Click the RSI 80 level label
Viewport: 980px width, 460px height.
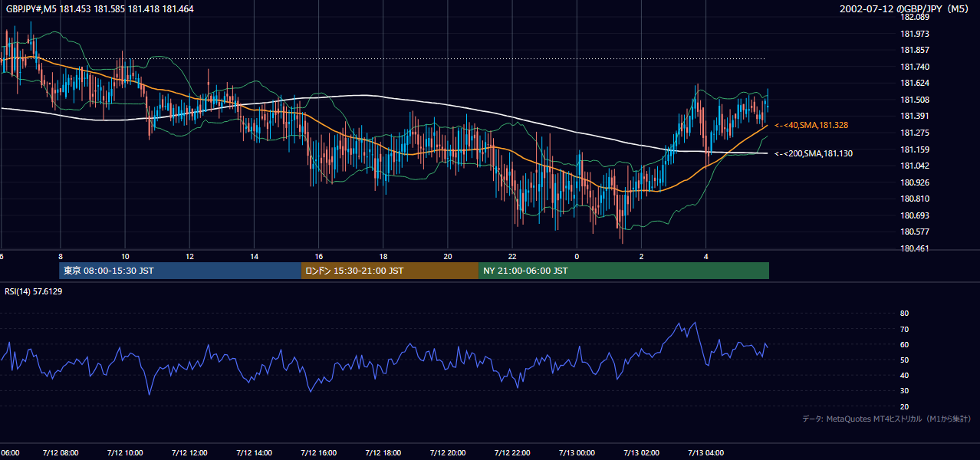coord(904,314)
